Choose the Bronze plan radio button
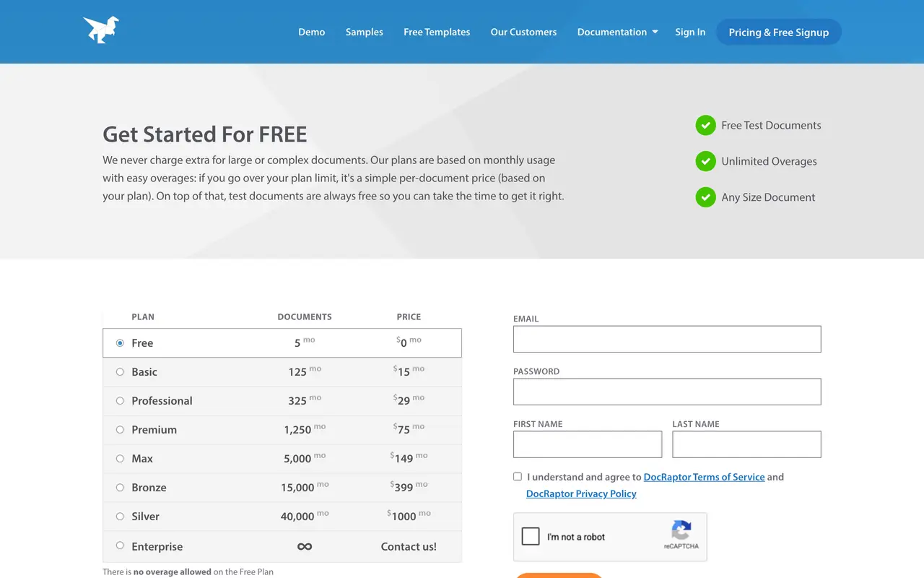 coord(120,487)
